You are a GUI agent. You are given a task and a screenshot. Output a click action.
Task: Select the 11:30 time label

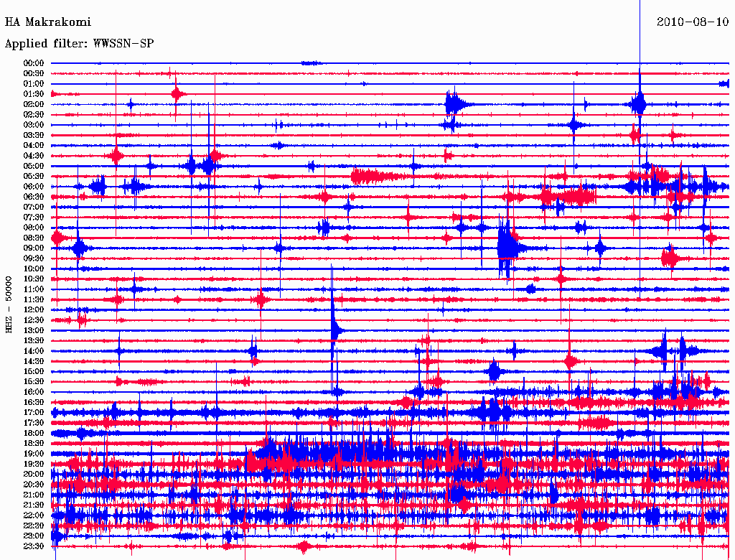[x=33, y=299]
